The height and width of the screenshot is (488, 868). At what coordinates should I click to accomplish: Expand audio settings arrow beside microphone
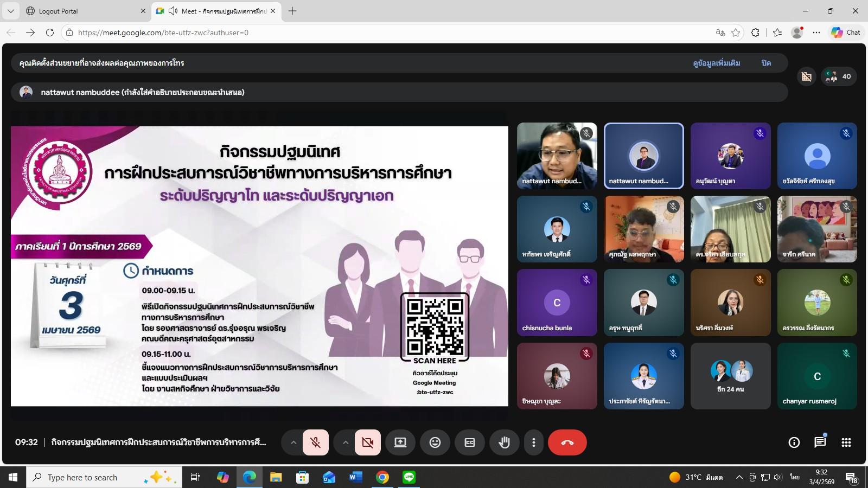tap(293, 442)
